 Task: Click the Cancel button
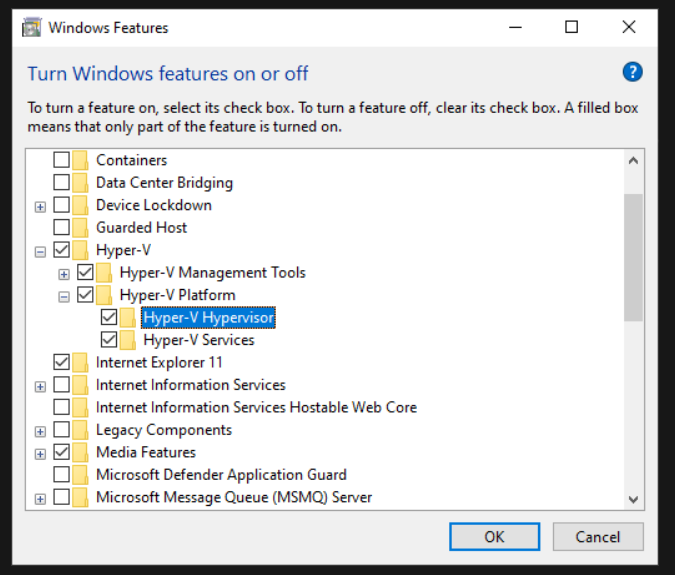(598, 537)
